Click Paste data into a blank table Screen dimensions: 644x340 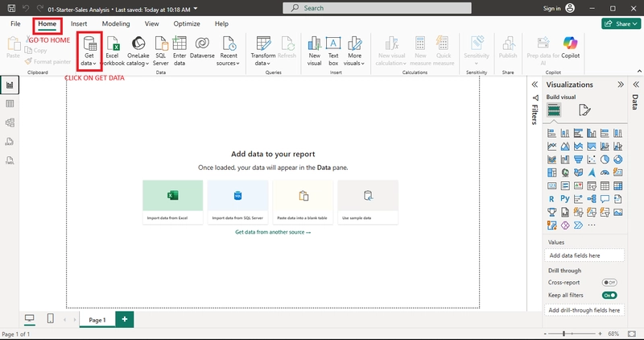pyautogui.click(x=303, y=202)
